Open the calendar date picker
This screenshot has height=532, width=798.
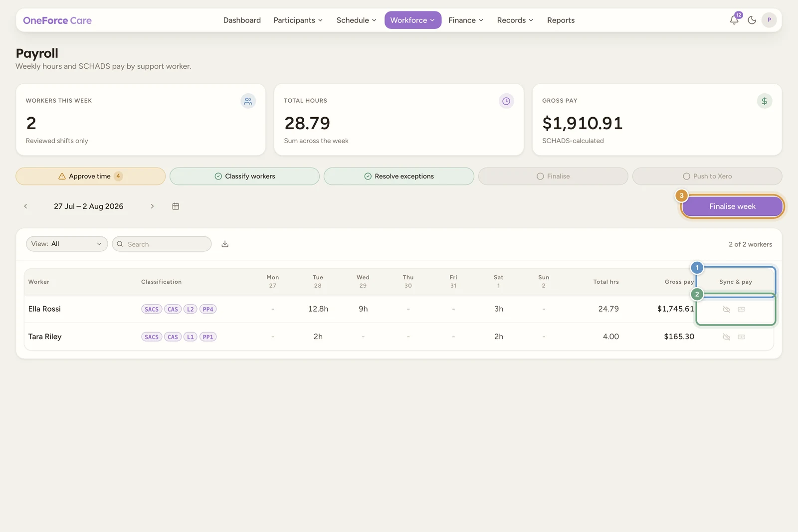pos(176,206)
